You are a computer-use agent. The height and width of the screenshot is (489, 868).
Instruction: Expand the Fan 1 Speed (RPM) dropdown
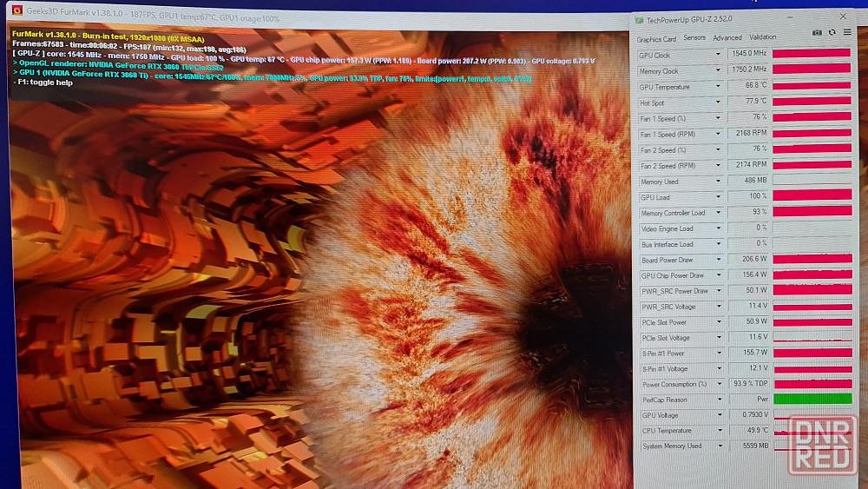[x=718, y=135]
